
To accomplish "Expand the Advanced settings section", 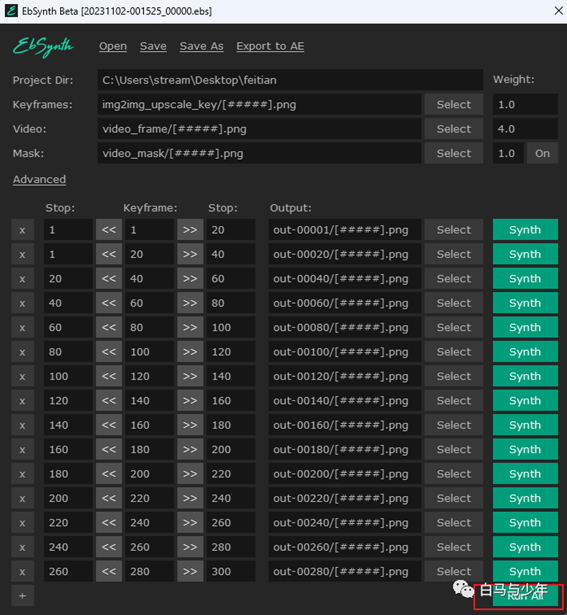I will [x=39, y=179].
